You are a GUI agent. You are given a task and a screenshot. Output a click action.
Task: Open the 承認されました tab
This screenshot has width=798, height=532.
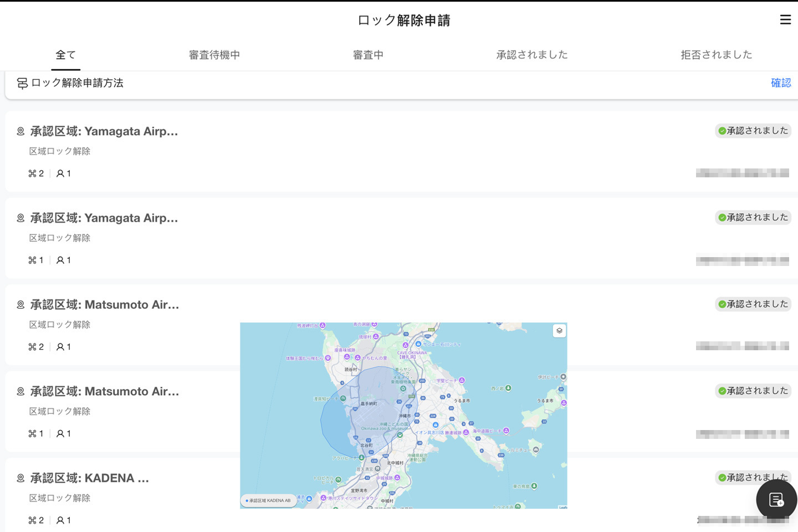(531, 55)
